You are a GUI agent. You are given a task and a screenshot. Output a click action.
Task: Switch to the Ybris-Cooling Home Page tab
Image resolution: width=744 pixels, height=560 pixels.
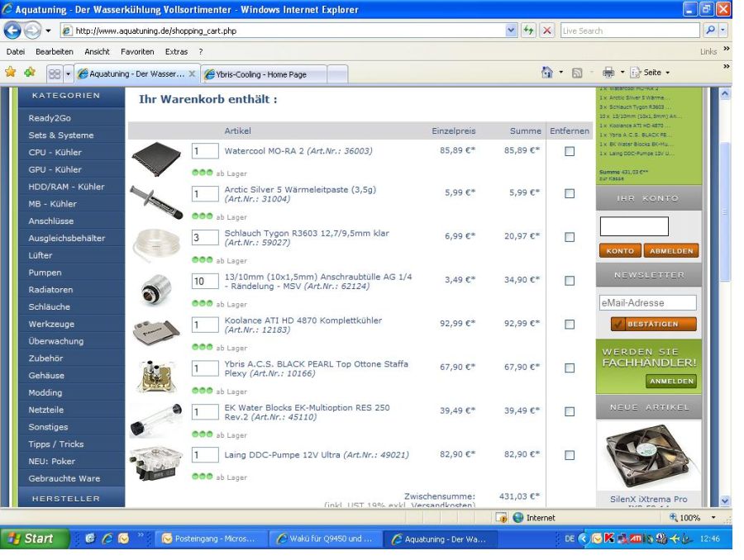[264, 74]
